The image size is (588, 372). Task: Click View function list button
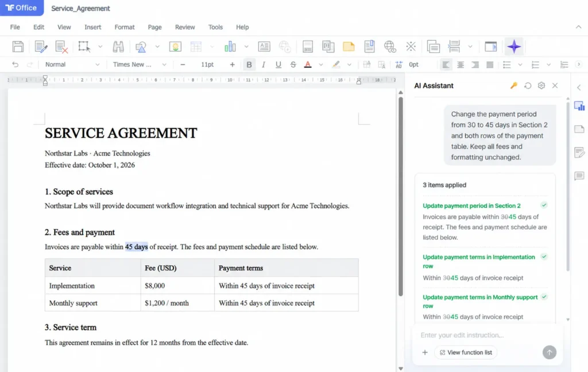click(466, 352)
